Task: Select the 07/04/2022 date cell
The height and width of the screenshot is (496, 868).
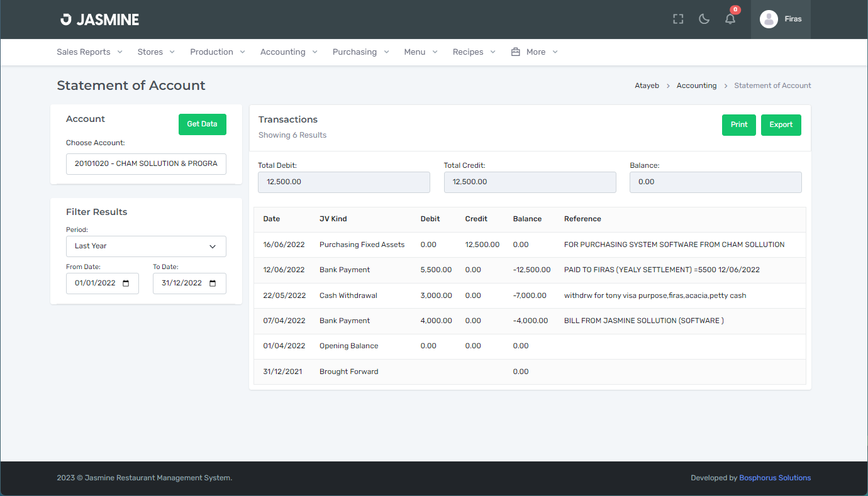Action: pyautogui.click(x=284, y=321)
